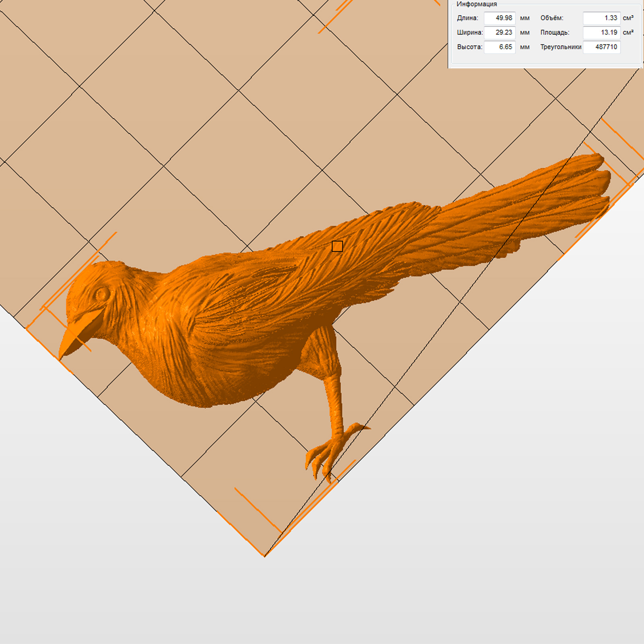Click the bird's leg above the foot
644x644 pixels.
pyautogui.click(x=335, y=398)
